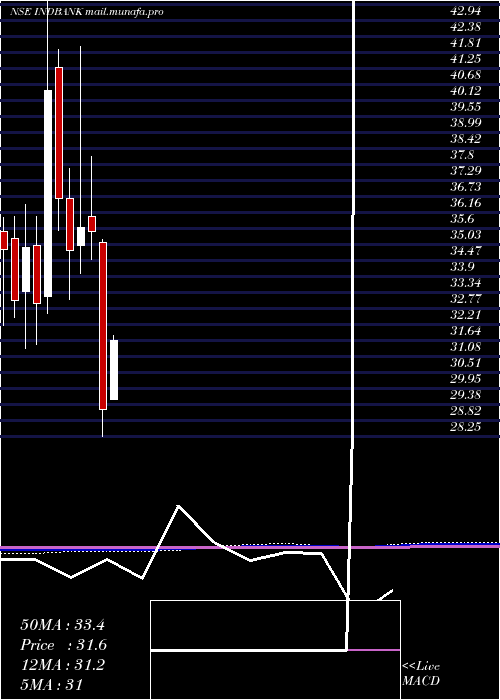Click the 38.42 price axis label
The width and height of the screenshot is (500, 700).
pos(466,139)
